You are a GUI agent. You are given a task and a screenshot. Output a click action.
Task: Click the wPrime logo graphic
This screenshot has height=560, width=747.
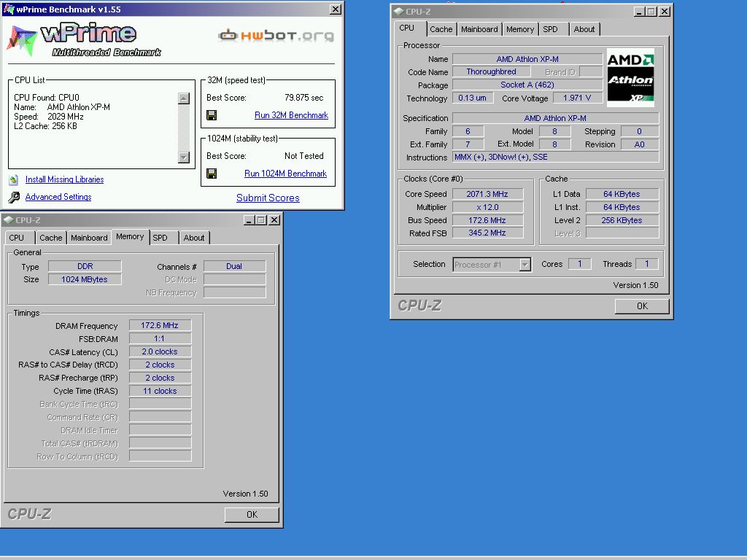pos(85,40)
